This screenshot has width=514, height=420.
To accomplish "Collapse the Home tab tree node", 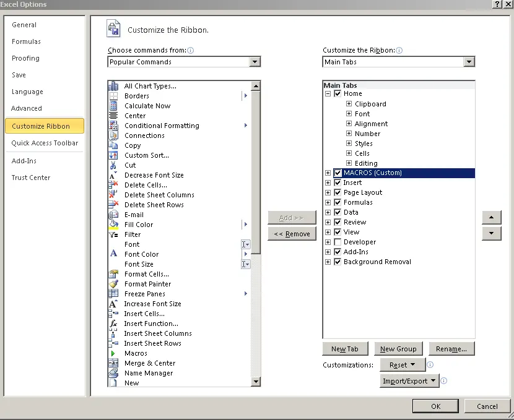I will tap(328, 93).
